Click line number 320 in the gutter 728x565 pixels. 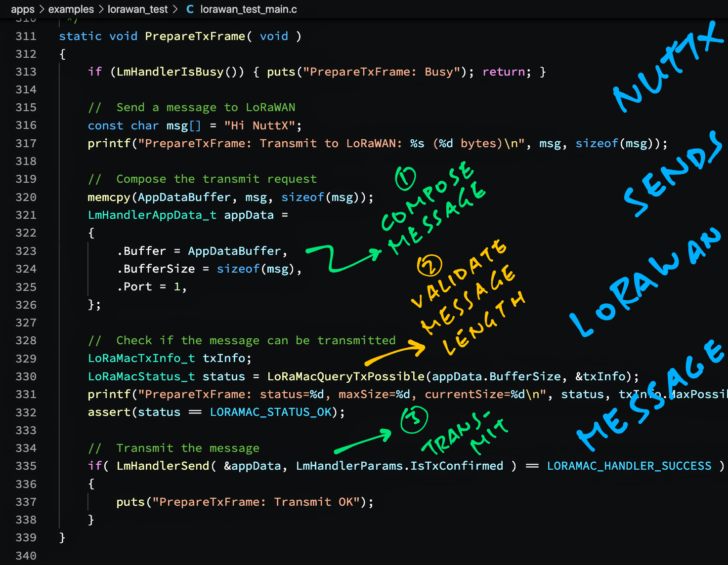pos(26,198)
